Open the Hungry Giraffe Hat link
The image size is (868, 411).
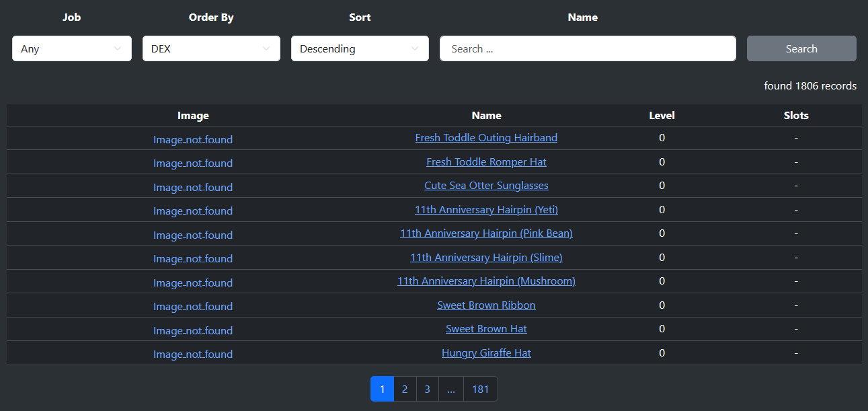486,353
